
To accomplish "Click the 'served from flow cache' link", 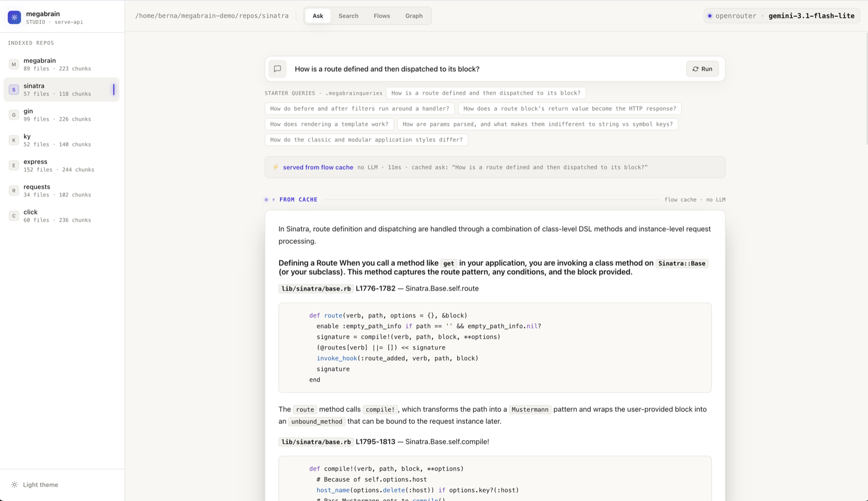I will coord(318,167).
